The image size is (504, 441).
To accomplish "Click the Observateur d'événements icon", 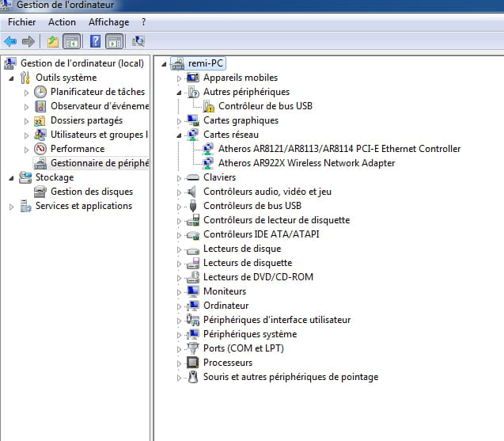I will pos(40,106).
